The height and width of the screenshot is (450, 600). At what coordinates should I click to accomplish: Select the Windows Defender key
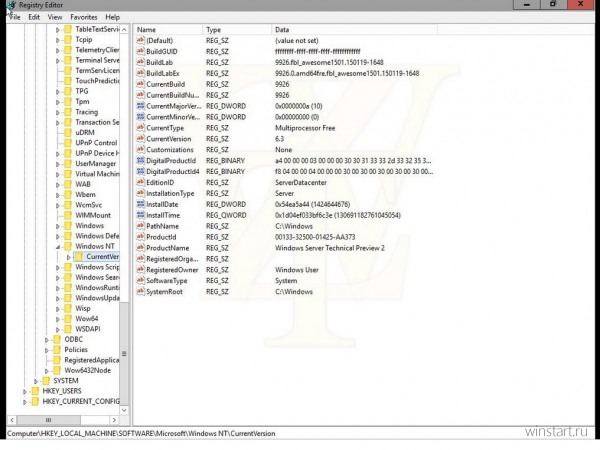[97, 236]
